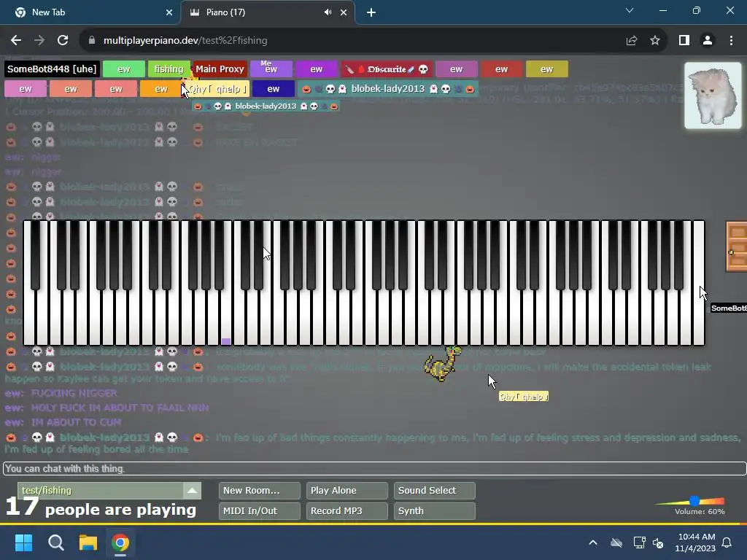Go back using the browser back arrow
747x560 pixels.
pos(16,41)
